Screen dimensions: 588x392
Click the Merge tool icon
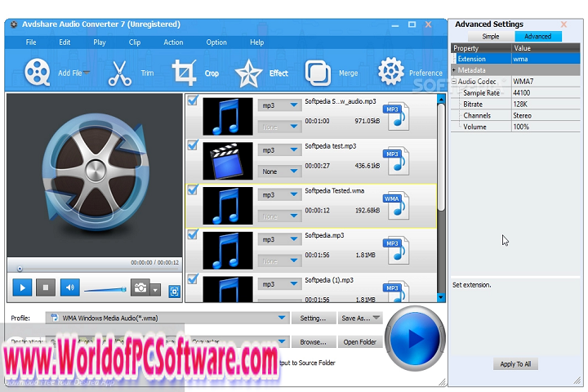318,73
